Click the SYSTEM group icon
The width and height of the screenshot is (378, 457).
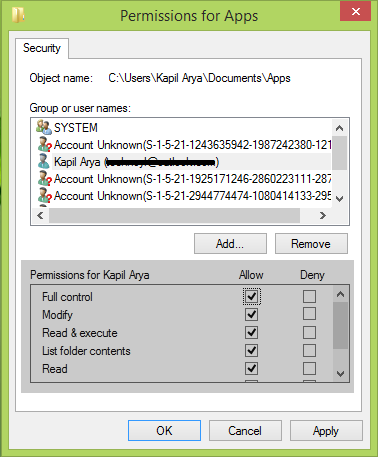(43, 127)
